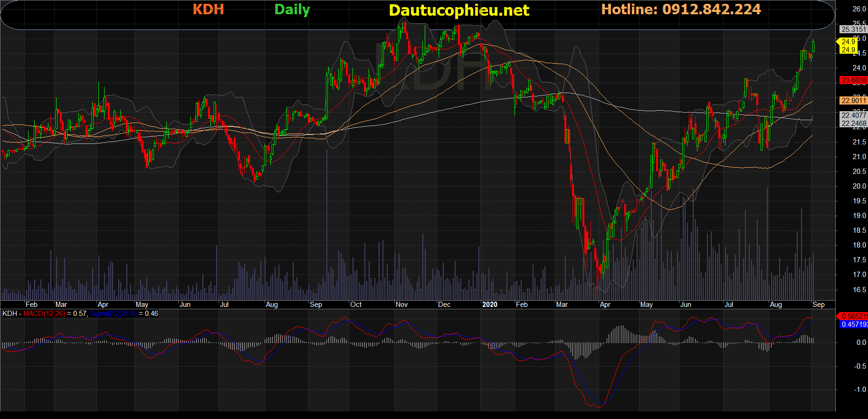This screenshot has width=868, height=419.
Task: Click the 26.0 level on price axis
Action: (x=859, y=9)
